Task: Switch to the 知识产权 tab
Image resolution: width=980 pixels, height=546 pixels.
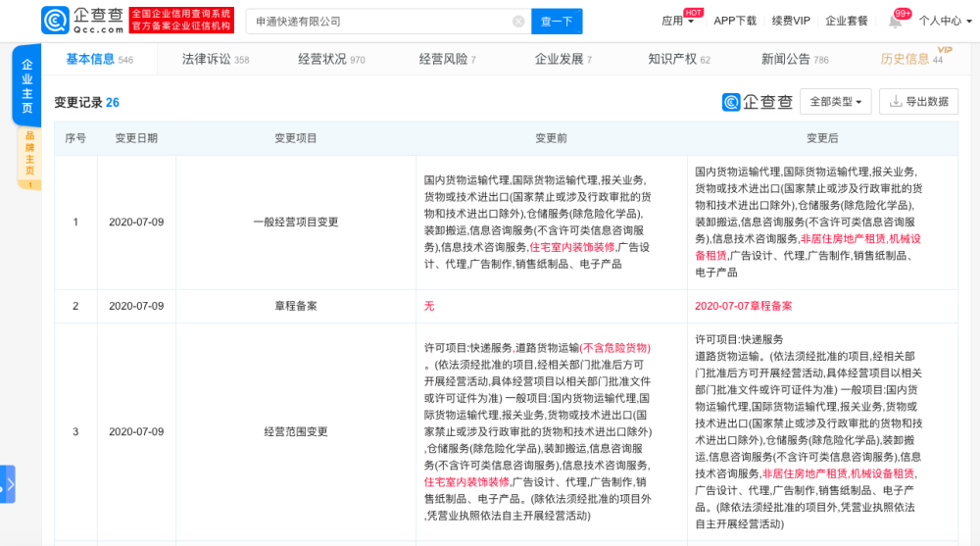Action: tap(679, 60)
